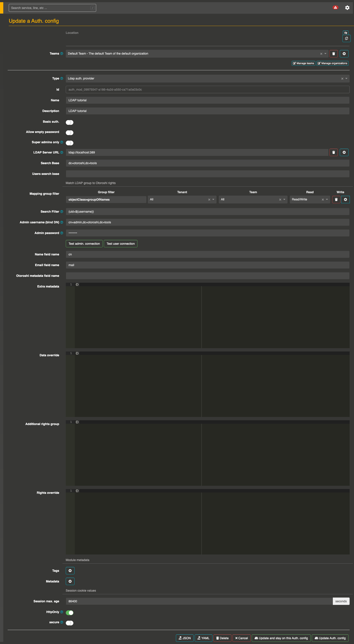Open the Type dropdown

coord(346,79)
